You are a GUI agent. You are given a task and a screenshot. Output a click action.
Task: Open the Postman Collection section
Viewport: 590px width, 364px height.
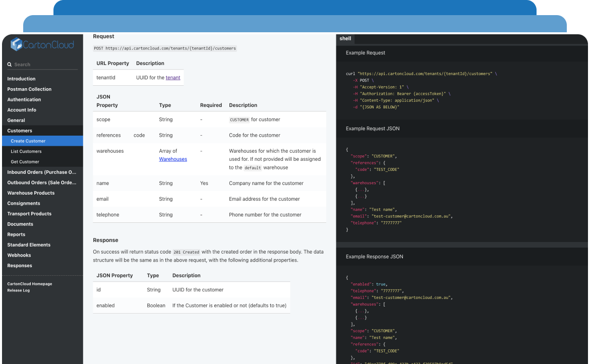tap(30, 89)
